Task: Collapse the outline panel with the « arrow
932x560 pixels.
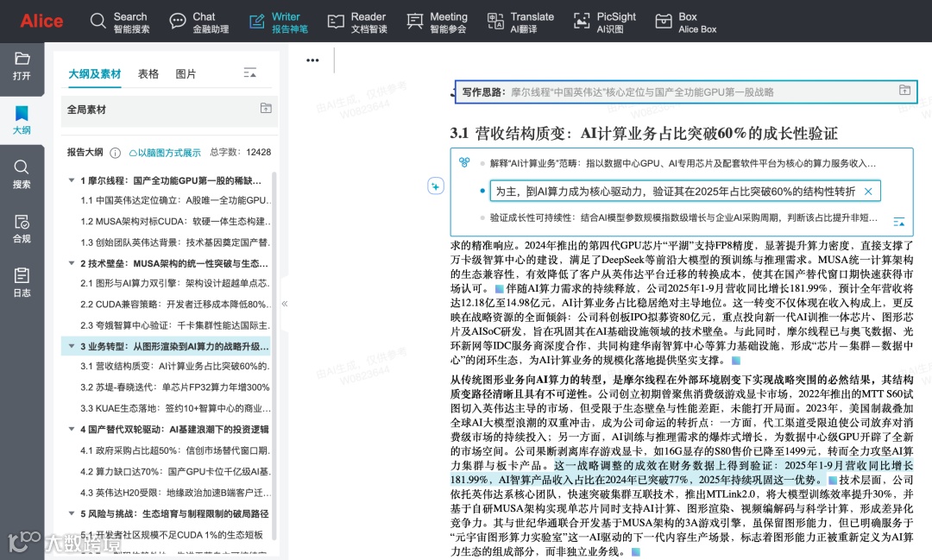Action: [285, 304]
